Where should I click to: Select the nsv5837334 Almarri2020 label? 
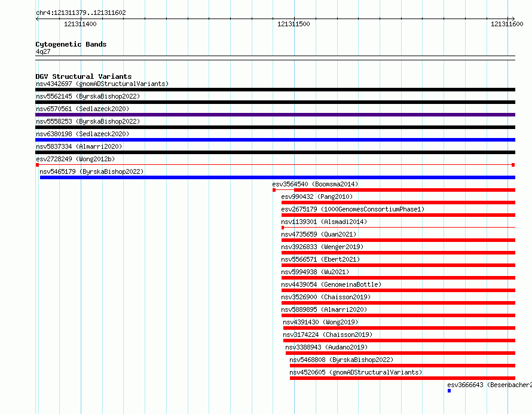(x=79, y=146)
